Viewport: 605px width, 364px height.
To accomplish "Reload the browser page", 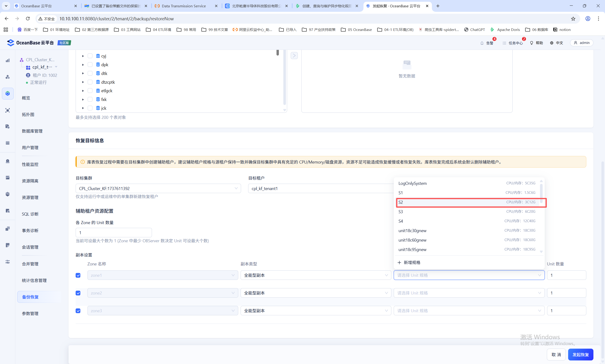I will (28, 19).
